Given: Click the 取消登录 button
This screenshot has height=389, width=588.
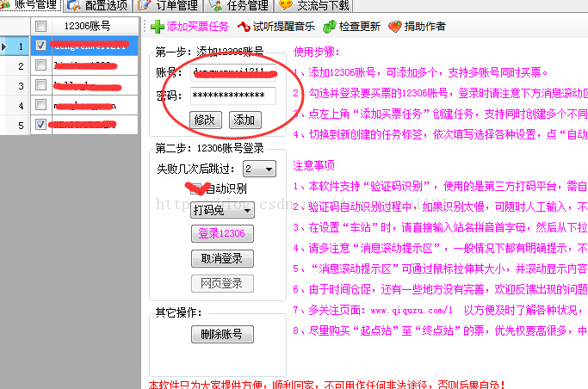Looking at the screenshot, I should [x=222, y=258].
